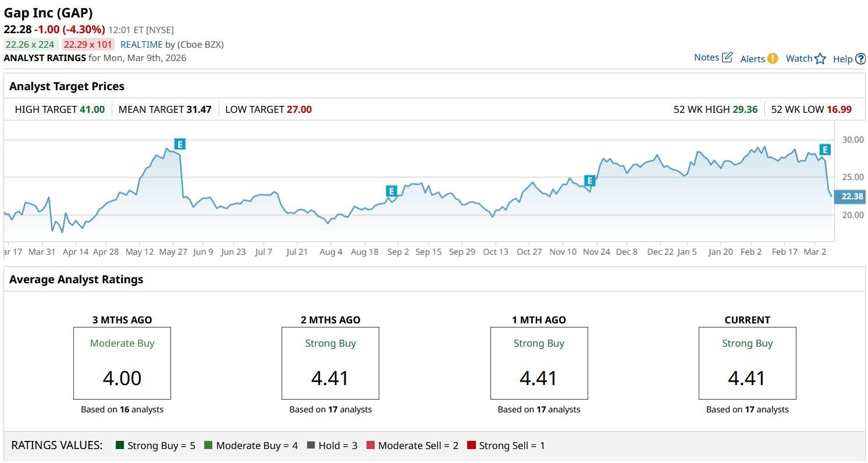Click the RATINGS VALUES: label
The image size is (868, 463).
[57, 446]
